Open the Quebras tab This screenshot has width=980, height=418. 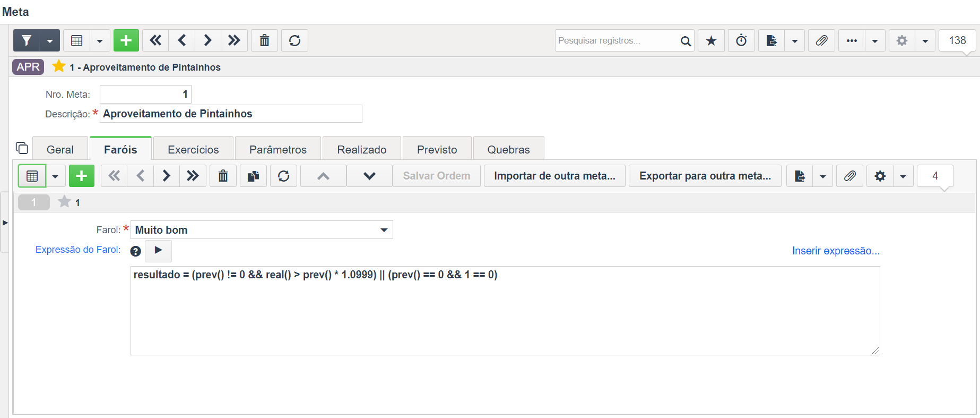(509, 149)
